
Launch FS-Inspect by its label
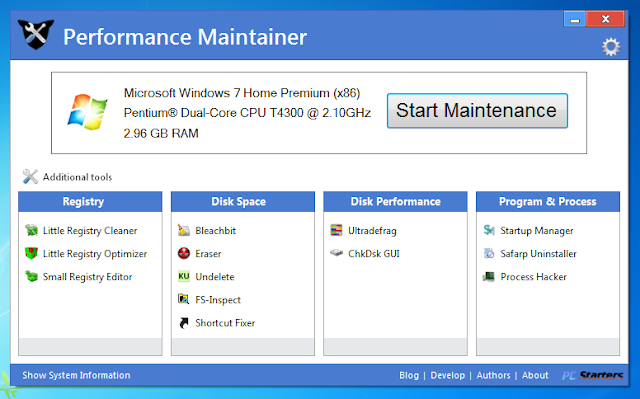(218, 300)
